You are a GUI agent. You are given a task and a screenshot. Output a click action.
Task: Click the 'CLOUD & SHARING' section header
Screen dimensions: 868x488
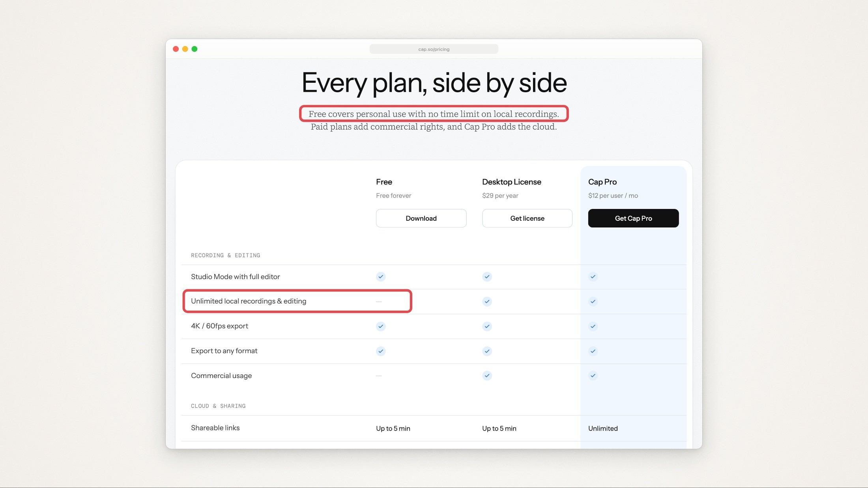(x=218, y=406)
